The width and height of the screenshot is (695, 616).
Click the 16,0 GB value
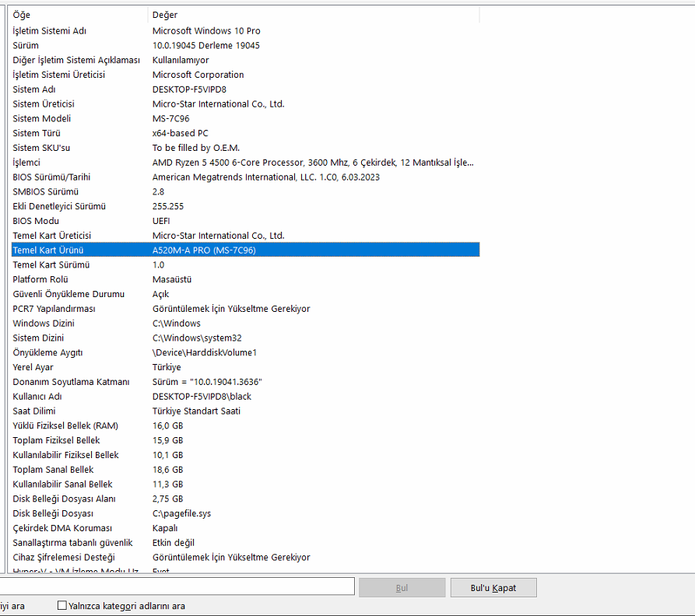tap(167, 425)
